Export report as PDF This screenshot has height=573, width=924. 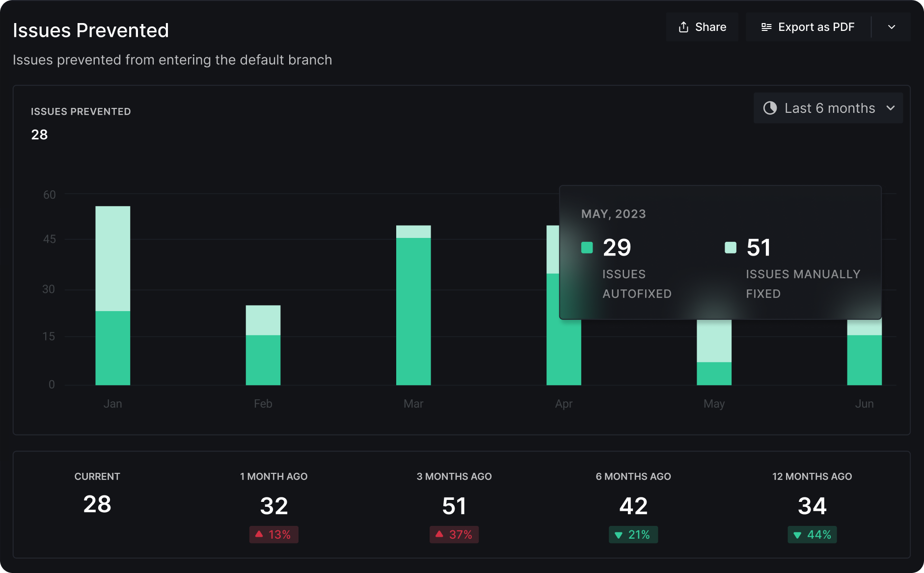click(808, 27)
